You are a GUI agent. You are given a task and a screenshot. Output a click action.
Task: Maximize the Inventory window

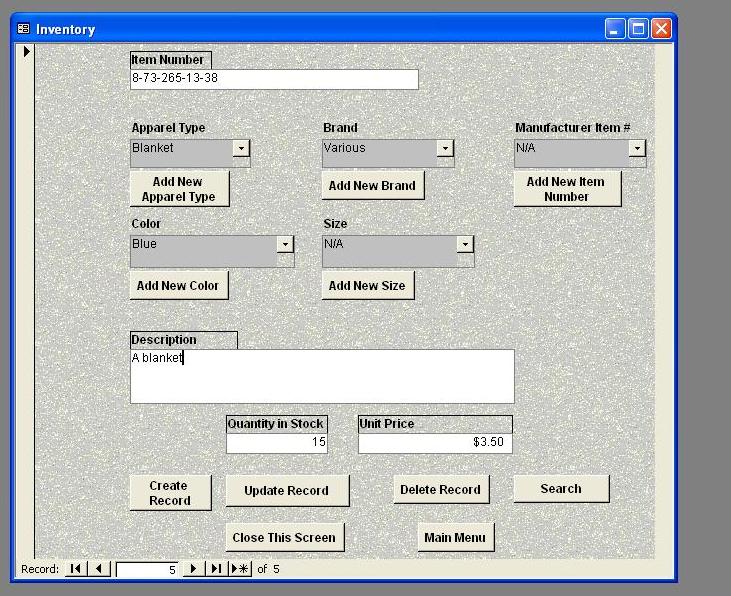click(x=638, y=29)
